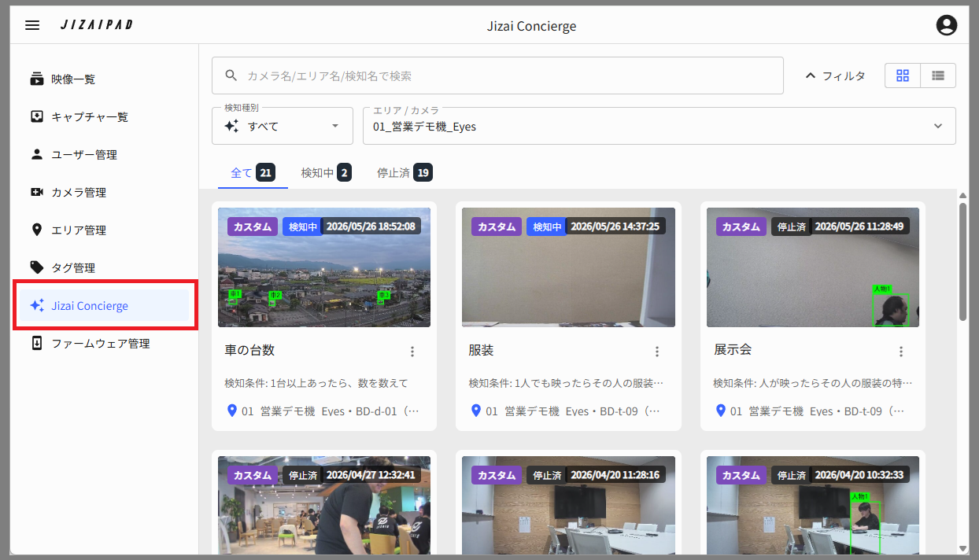This screenshot has width=979, height=560.
Task: Open more options for 展示会 card
Action: click(901, 352)
